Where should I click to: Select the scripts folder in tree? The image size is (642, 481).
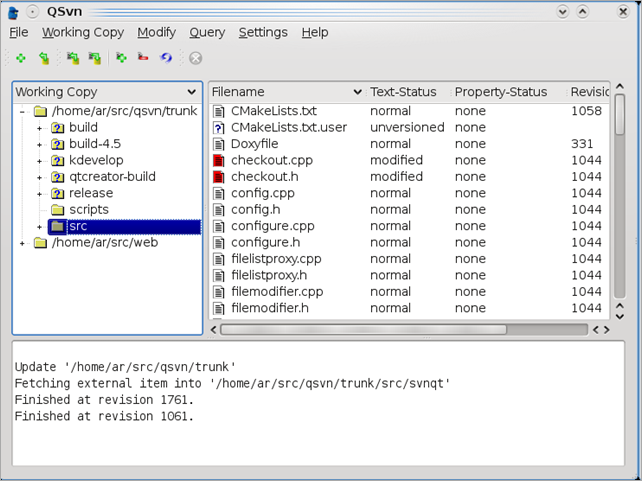(88, 209)
